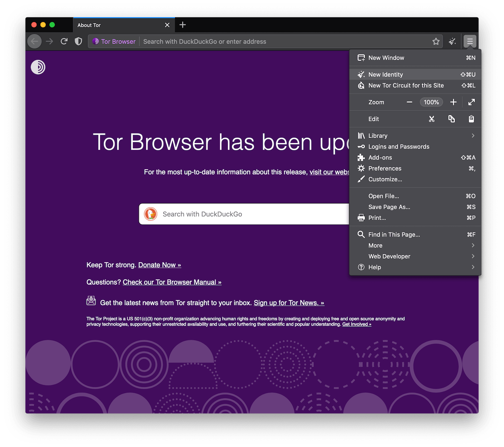
Task: Click the Tor onion icon in address bar
Action: (x=95, y=41)
